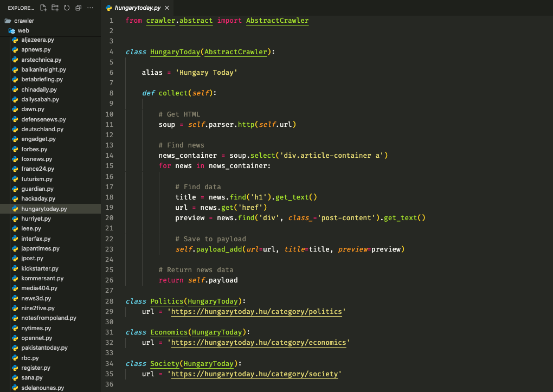The image size is (553, 392).
Task: Select the hungarytoday.py editor tab
Action: click(x=137, y=8)
